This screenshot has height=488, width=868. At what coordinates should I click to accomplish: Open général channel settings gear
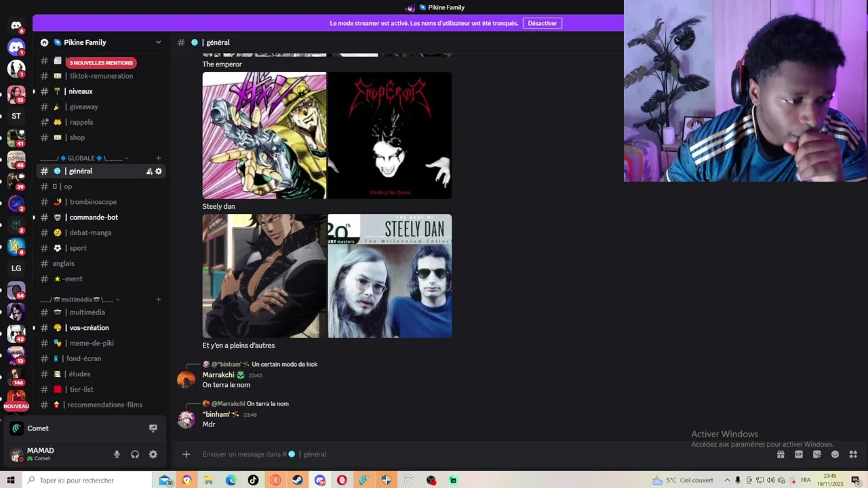pyautogui.click(x=159, y=171)
